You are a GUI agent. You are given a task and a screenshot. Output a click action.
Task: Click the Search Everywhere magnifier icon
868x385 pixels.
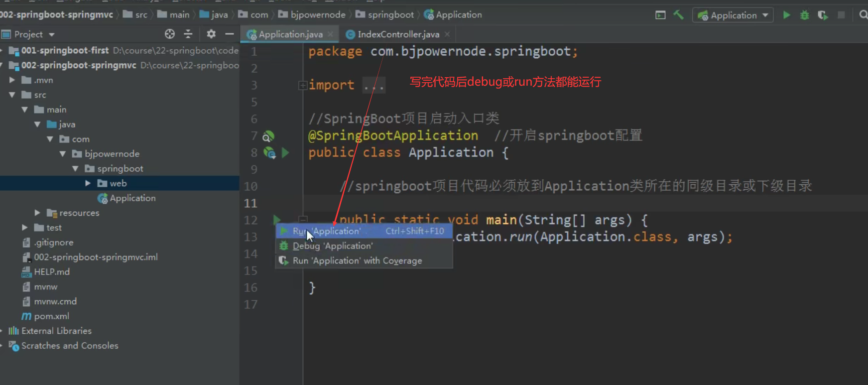coord(863,15)
